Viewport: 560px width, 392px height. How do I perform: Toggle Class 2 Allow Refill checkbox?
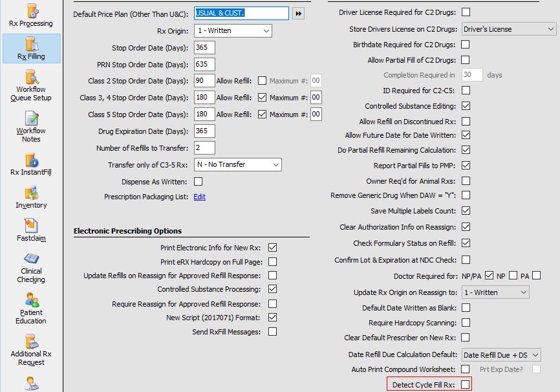(262, 81)
